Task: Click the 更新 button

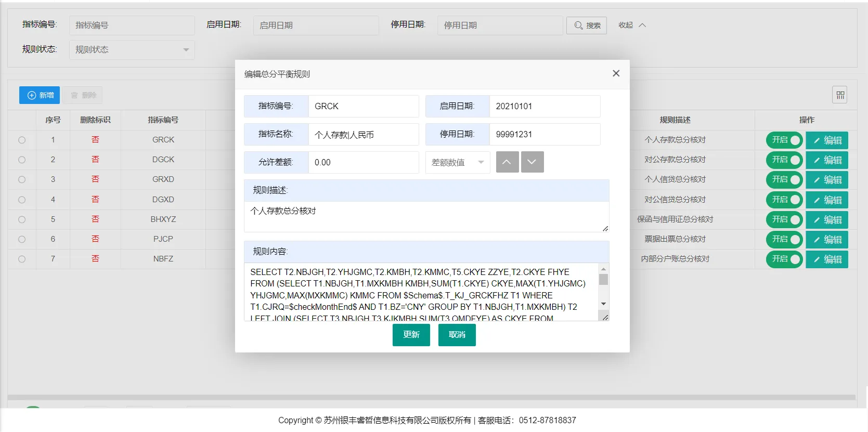Action: coord(411,335)
